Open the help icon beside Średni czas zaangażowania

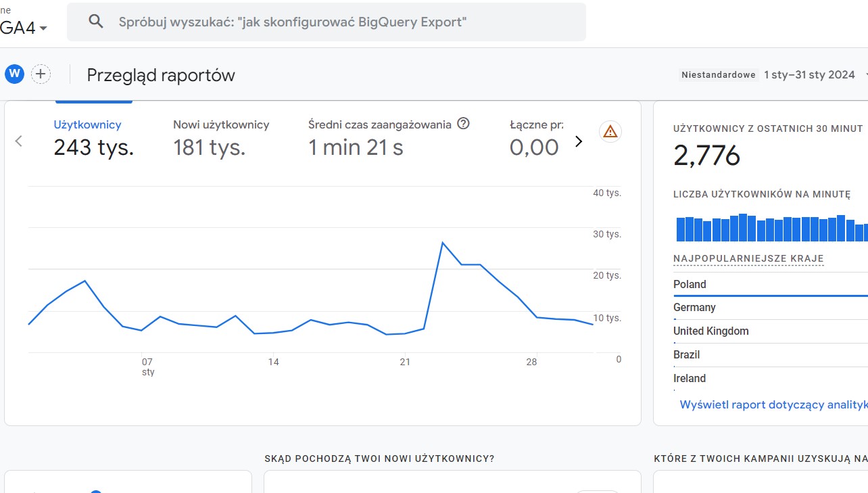click(463, 124)
